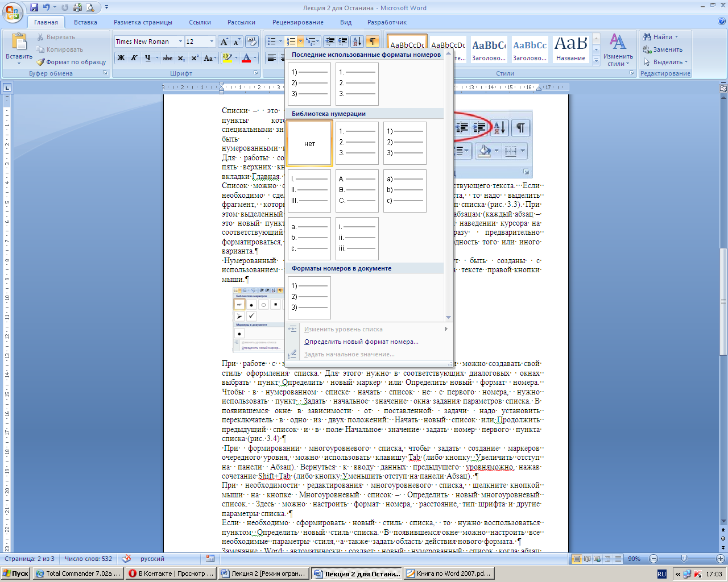Open numbering dropdown arrow in ribbon

point(300,41)
